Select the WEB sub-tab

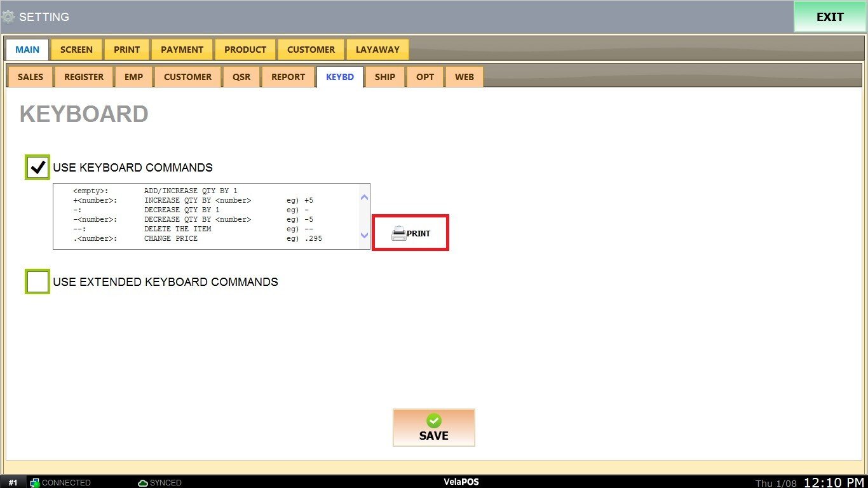click(x=465, y=77)
